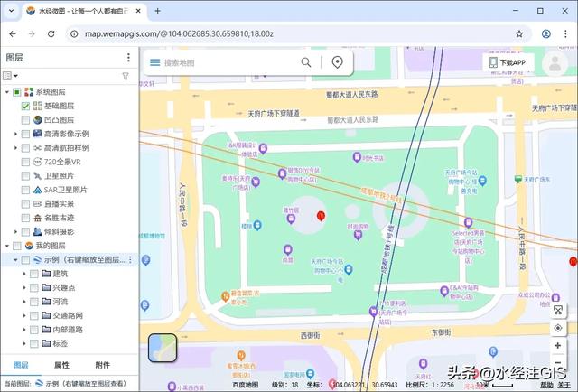Check the 建筑 folder checkbox
Screen dimensions: 578x392
[34, 274]
